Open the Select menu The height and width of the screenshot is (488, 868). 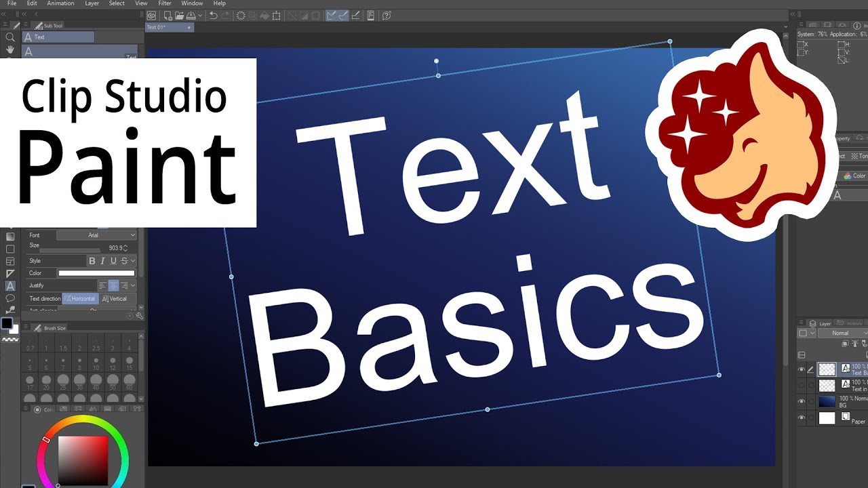[x=117, y=3]
